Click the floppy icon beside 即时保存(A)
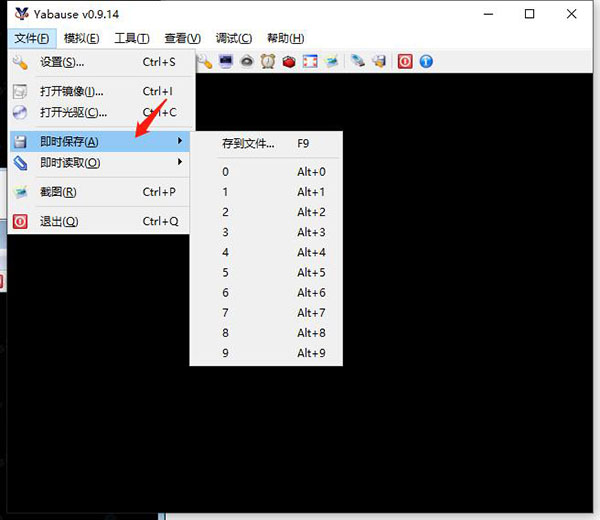The image size is (600, 520). pyautogui.click(x=20, y=142)
